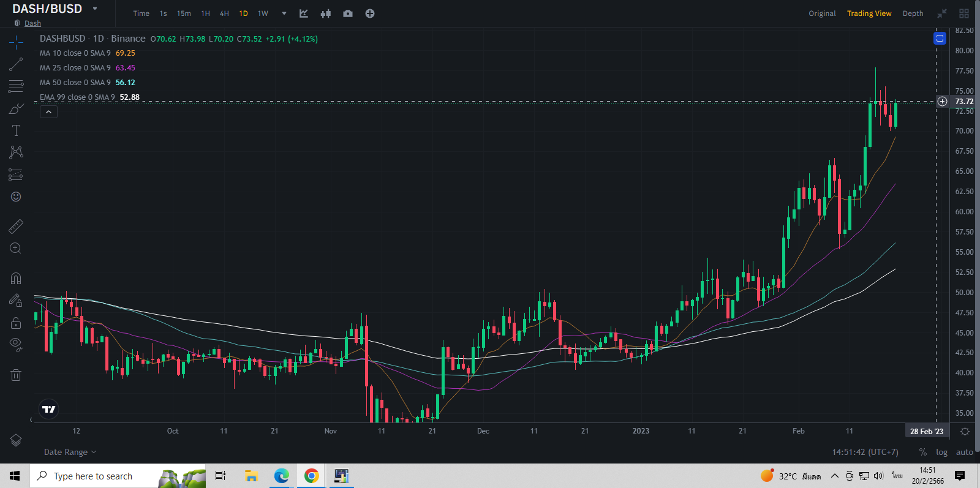Viewport: 980px width, 488px height.
Task: Toggle fullscreen chart arrows icon
Action: pos(942,13)
